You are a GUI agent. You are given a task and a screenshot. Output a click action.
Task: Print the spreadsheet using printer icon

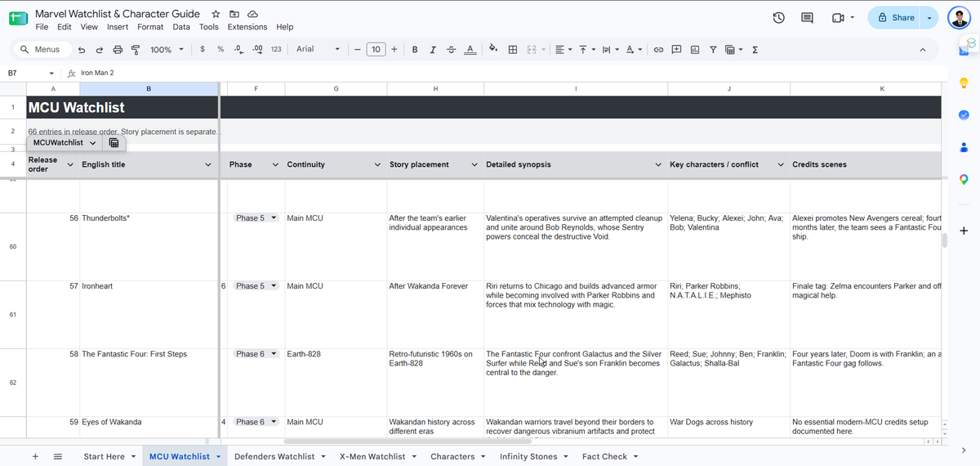118,50
